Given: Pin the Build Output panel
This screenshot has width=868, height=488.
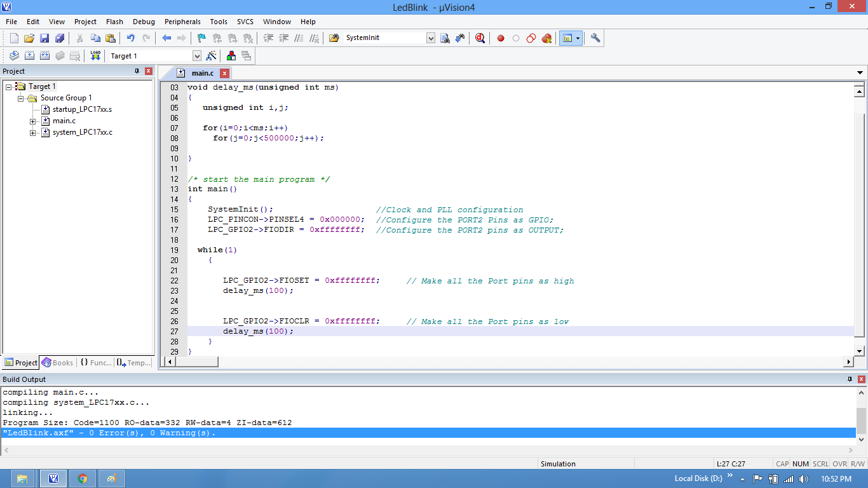Looking at the screenshot, I should coord(850,379).
